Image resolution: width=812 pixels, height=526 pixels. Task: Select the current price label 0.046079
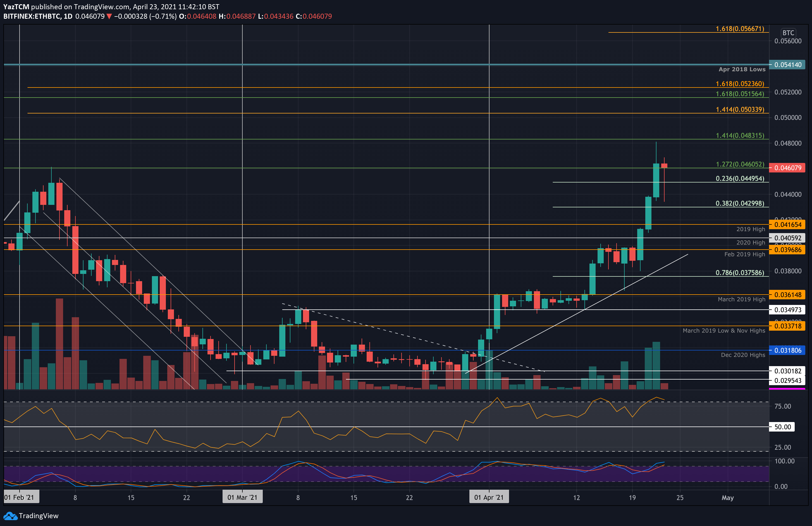tap(787, 168)
